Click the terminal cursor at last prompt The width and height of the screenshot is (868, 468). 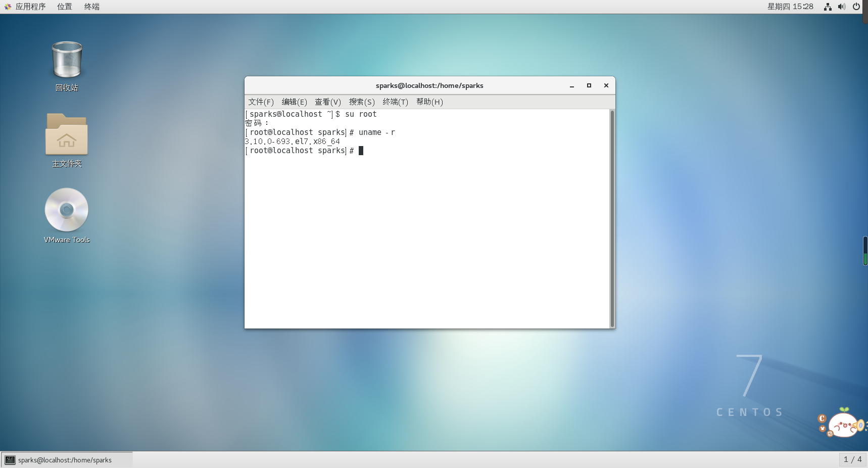click(361, 151)
